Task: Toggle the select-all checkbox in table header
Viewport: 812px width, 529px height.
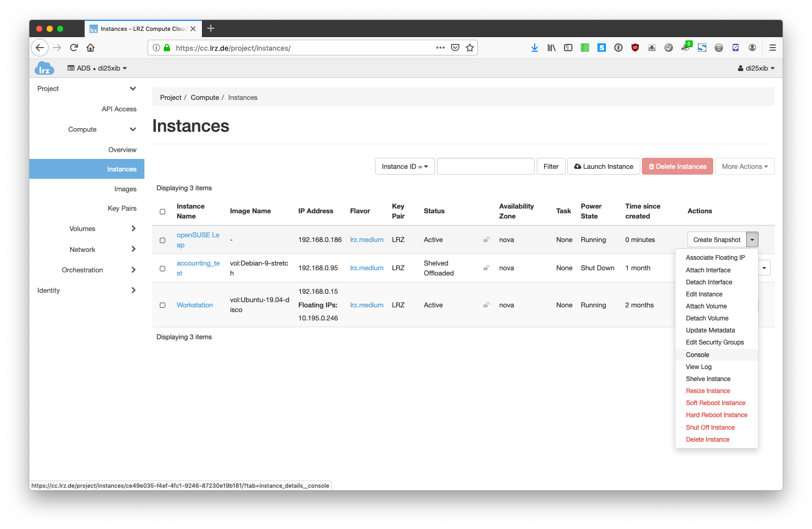Action: 162,212
